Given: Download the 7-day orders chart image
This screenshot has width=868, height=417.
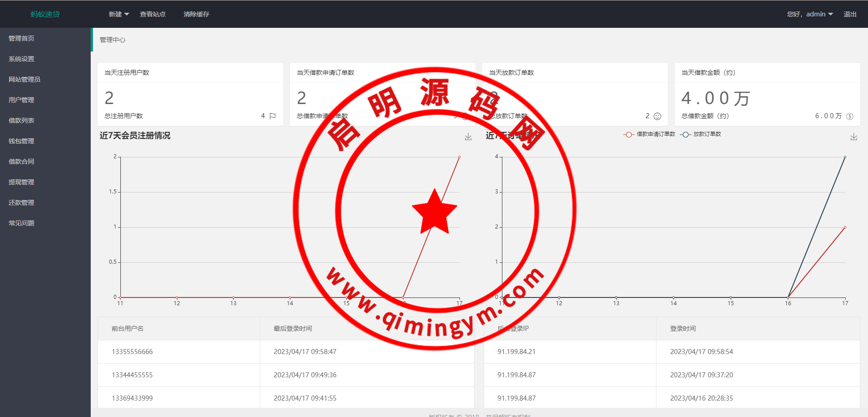Looking at the screenshot, I should pos(854,136).
